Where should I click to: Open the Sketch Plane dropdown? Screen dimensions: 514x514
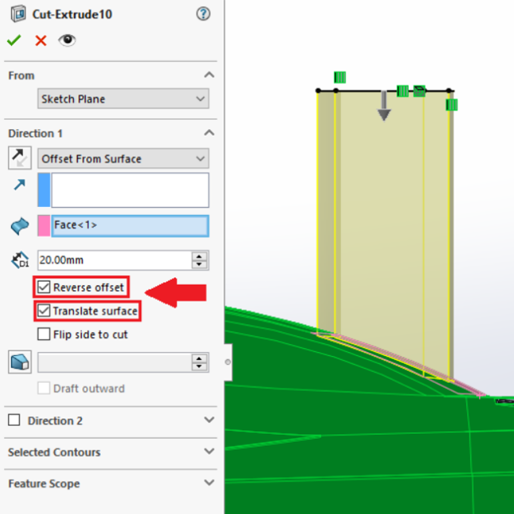pyautogui.click(x=123, y=99)
